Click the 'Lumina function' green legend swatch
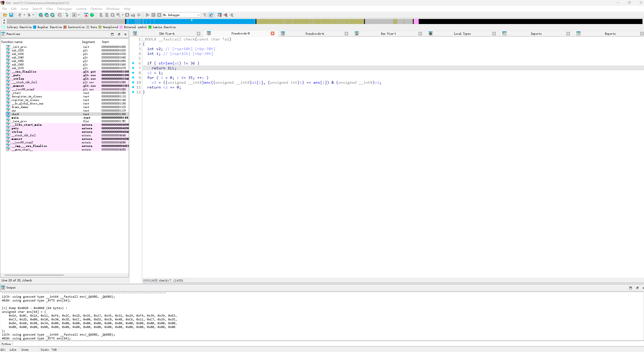 pos(150,27)
